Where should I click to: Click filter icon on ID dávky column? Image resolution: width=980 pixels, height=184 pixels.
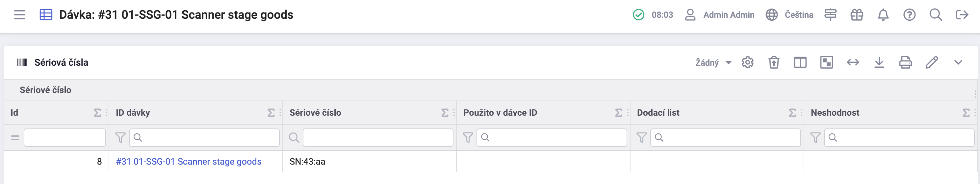tap(120, 138)
